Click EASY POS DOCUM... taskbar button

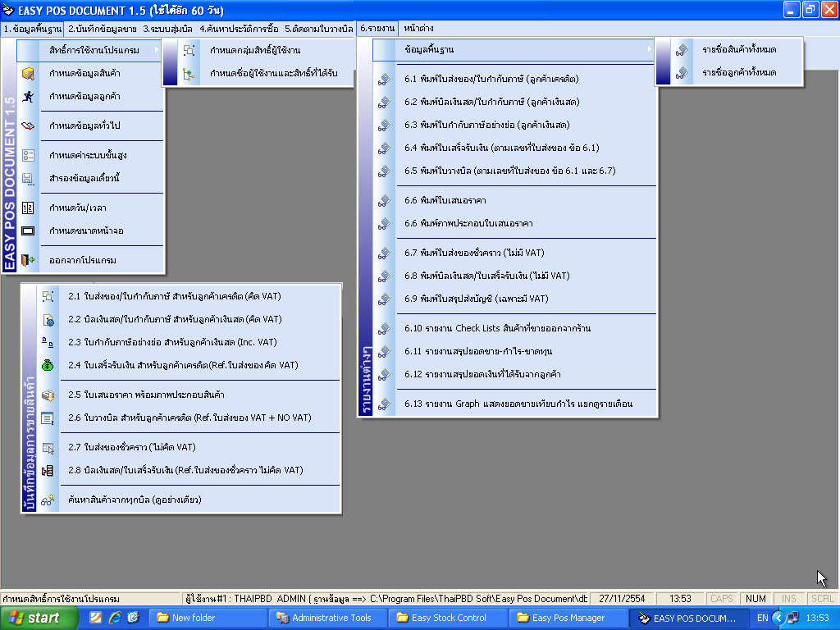click(689, 619)
